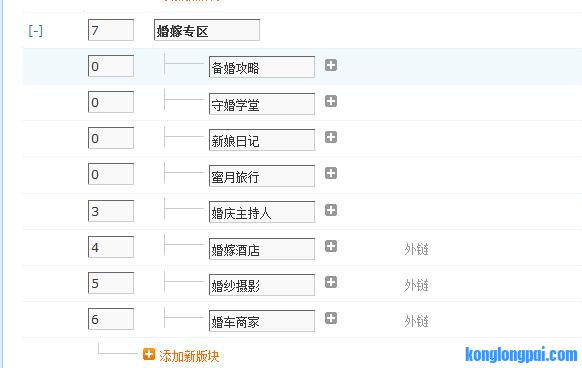Click 外链 in the 婚车商家 row

(416, 321)
